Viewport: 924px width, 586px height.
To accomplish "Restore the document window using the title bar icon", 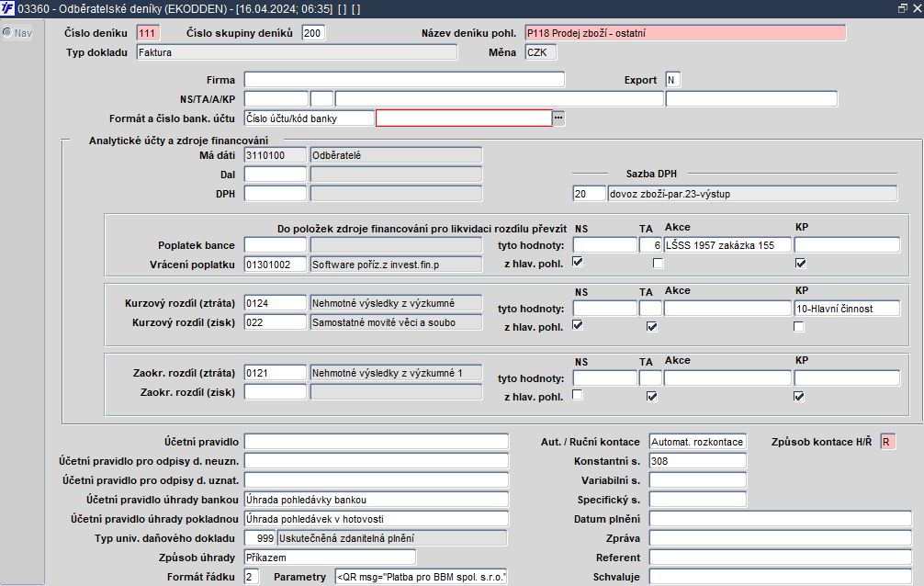I will (x=902, y=8).
